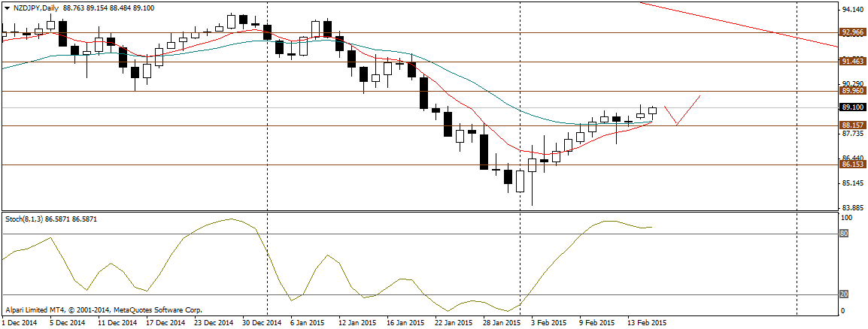The height and width of the screenshot is (329, 868).
Task: Click the 17 Dec 2014 date label
Action: pos(165,322)
